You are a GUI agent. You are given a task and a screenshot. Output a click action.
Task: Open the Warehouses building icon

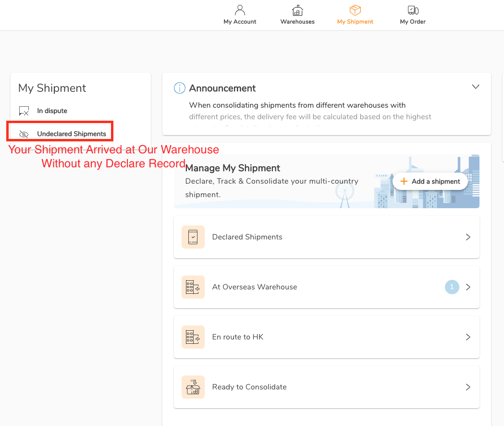pyautogui.click(x=297, y=10)
